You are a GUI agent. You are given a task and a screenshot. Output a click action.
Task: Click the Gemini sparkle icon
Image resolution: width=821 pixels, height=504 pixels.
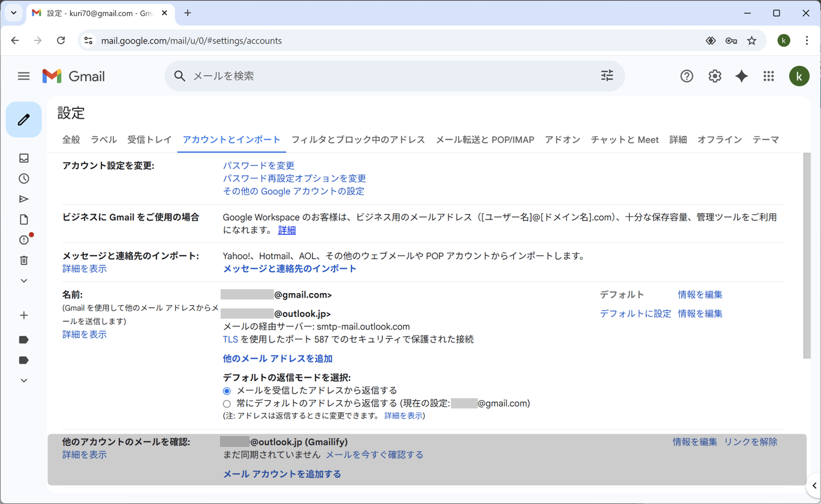click(741, 76)
